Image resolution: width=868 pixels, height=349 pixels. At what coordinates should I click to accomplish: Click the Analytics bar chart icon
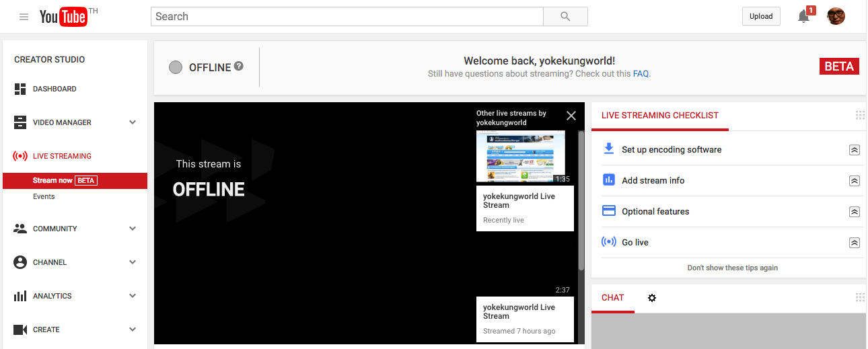[x=20, y=296]
